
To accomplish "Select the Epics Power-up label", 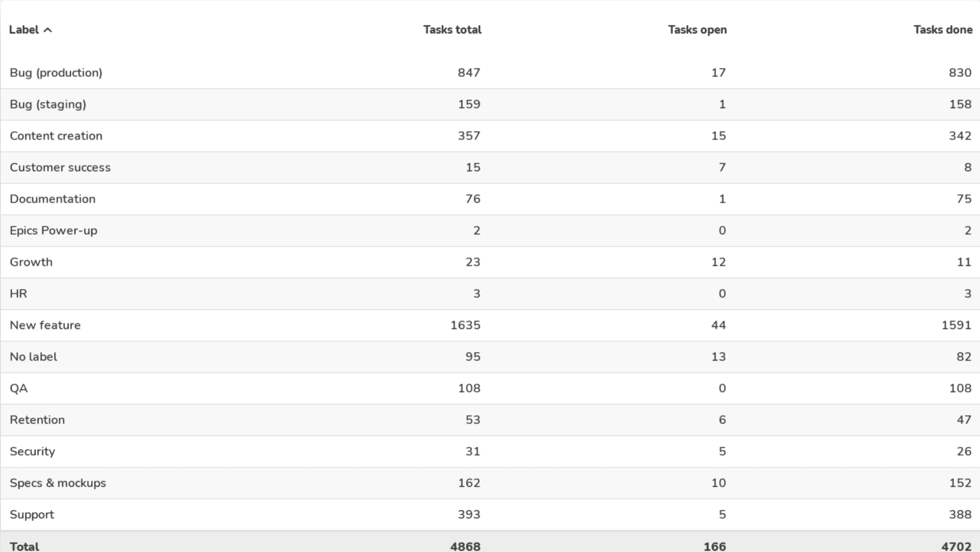I will tap(54, 230).
